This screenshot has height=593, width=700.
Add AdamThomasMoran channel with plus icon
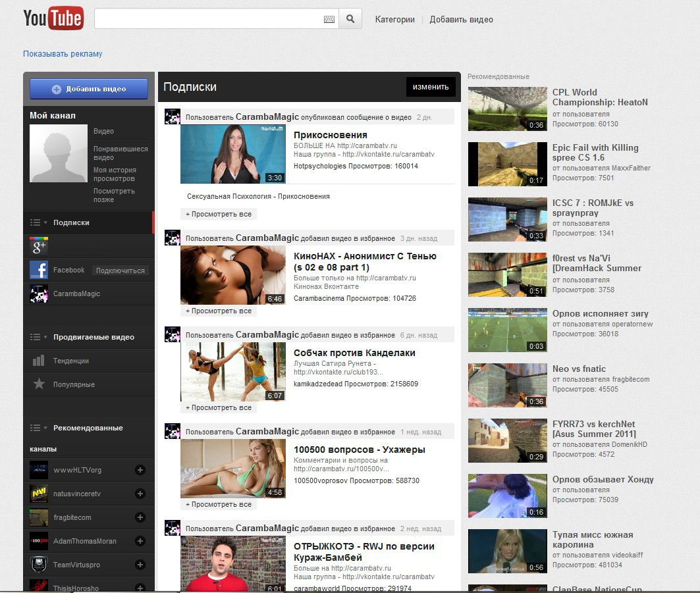pos(140,541)
